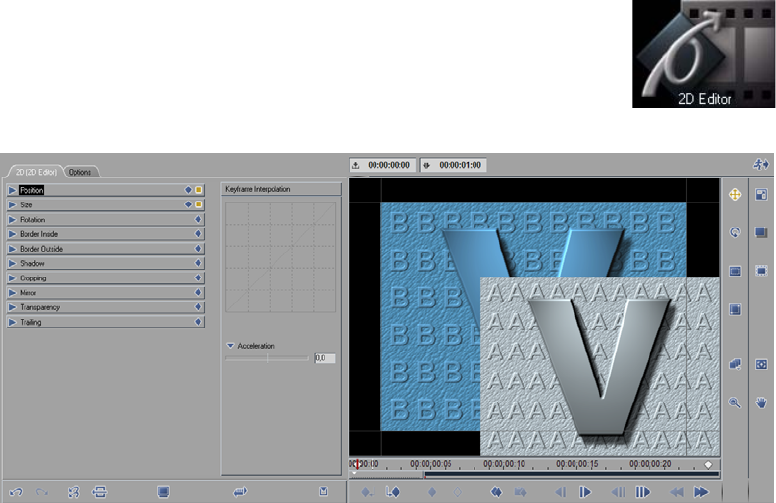Toggle the yellow activation square on Size row
This screenshot has height=503, width=776.
coord(198,204)
